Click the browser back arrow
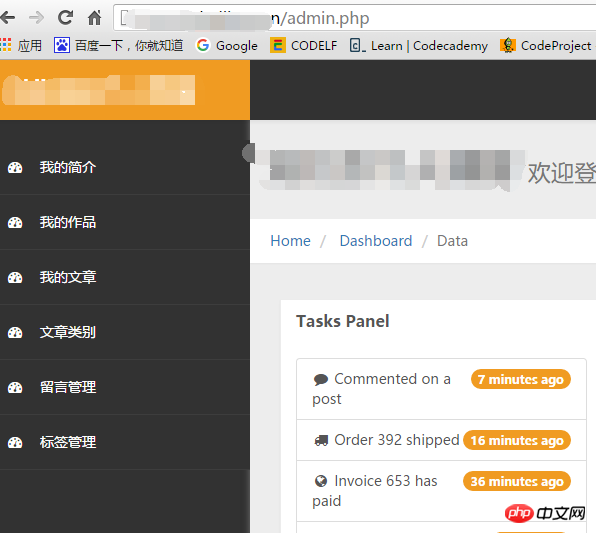 [x=7, y=17]
